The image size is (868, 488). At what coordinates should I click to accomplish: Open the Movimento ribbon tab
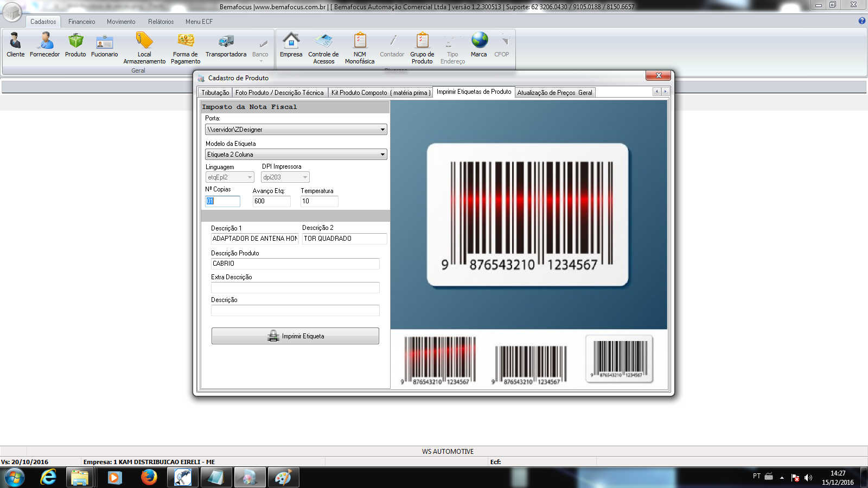pos(121,22)
